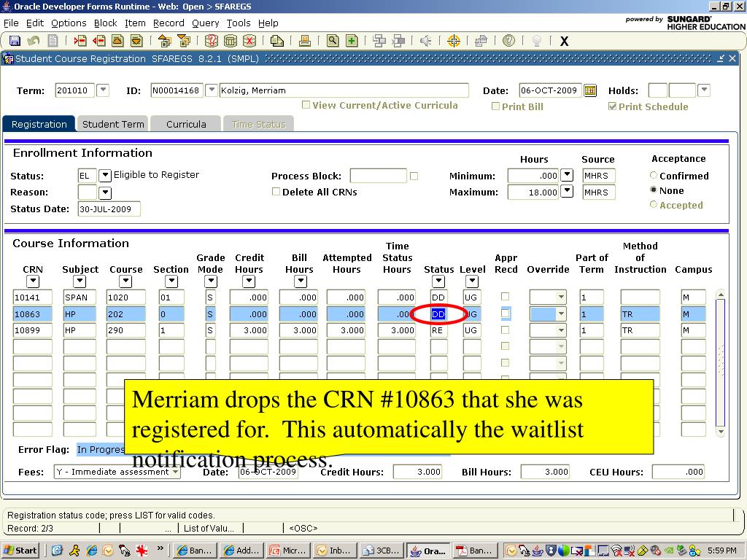
Task: Open the calendar icon beside the Date field
Action: pyautogui.click(x=590, y=91)
